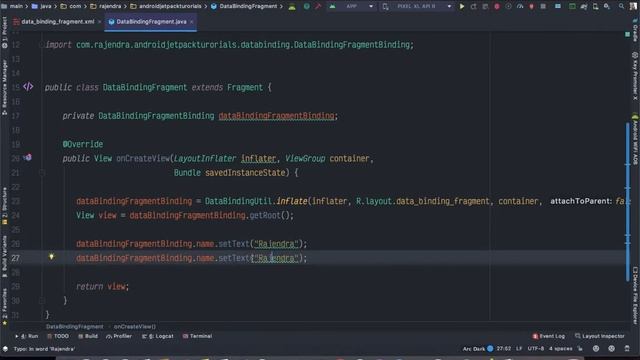This screenshot has height=360, width=640.
Task: Open the Device File Explorer side panel
Action: 635,295
